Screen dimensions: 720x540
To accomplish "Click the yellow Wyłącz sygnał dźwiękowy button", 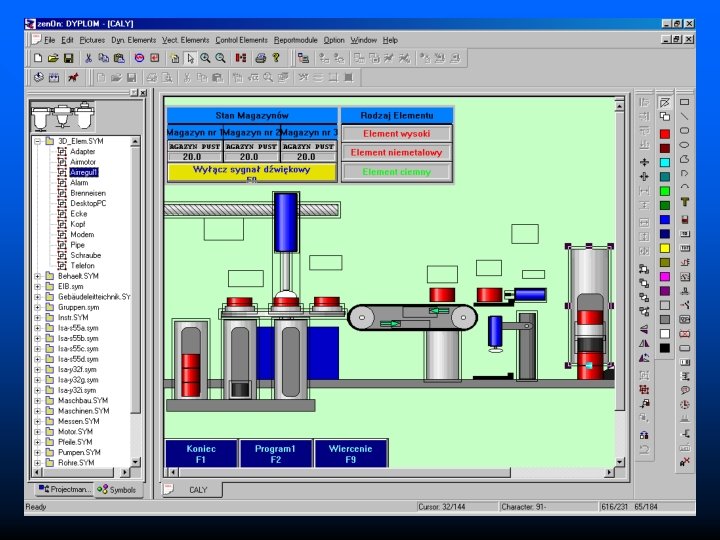I will coord(252,173).
